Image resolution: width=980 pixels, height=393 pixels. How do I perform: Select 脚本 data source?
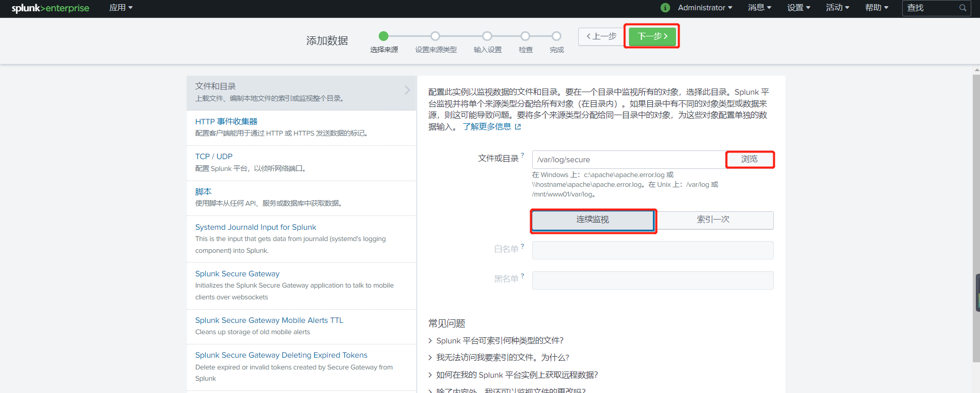tap(301, 198)
